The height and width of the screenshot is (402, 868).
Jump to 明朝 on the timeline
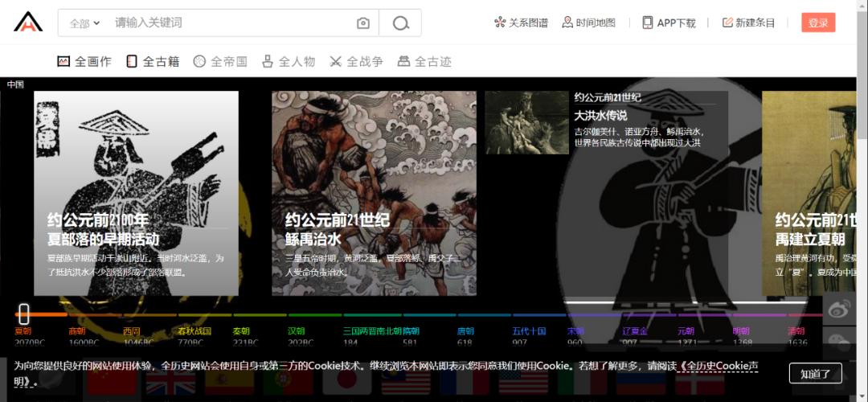[741, 331]
